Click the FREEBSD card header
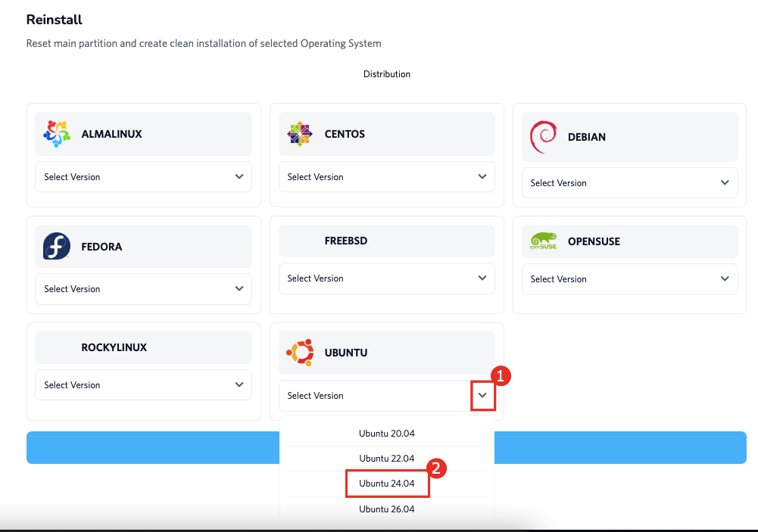This screenshot has height=532, width=758. 387,241
